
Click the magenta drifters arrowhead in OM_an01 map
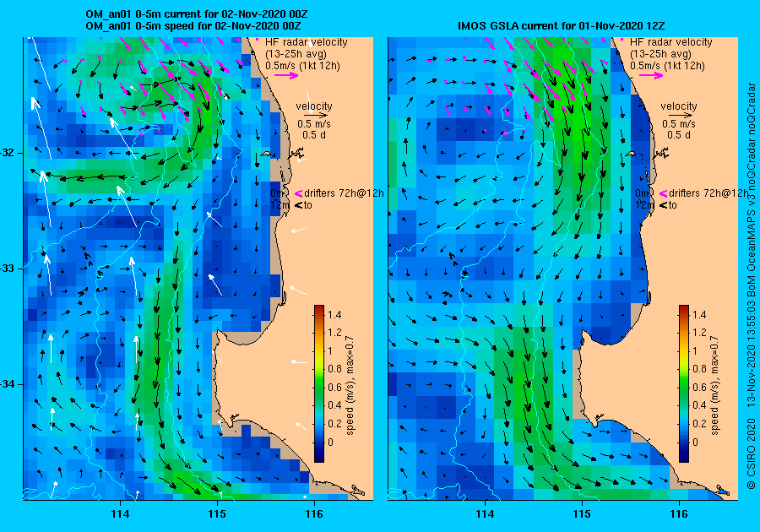(x=299, y=193)
